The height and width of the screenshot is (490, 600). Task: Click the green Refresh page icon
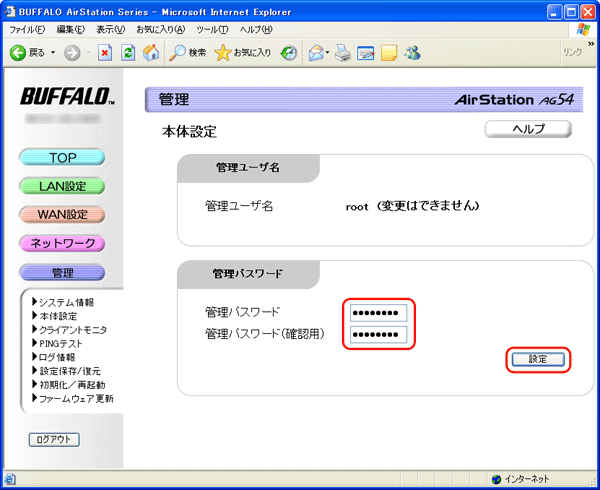coord(128,52)
